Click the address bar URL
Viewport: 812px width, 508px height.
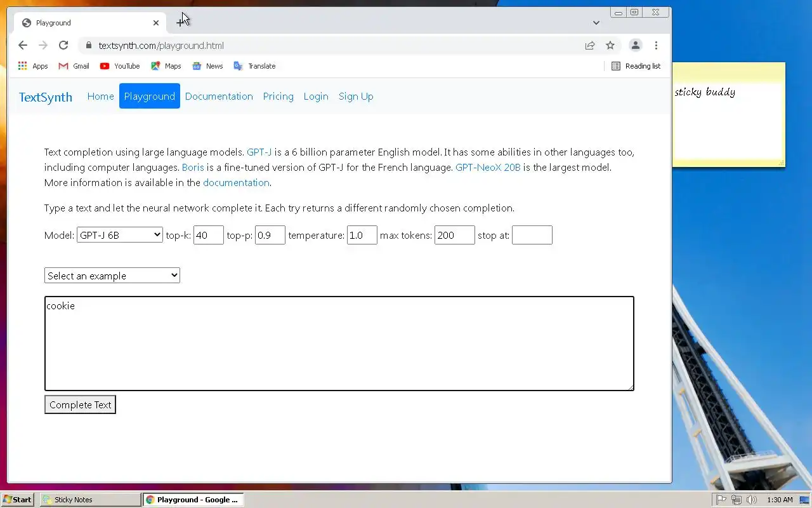pyautogui.click(x=161, y=46)
